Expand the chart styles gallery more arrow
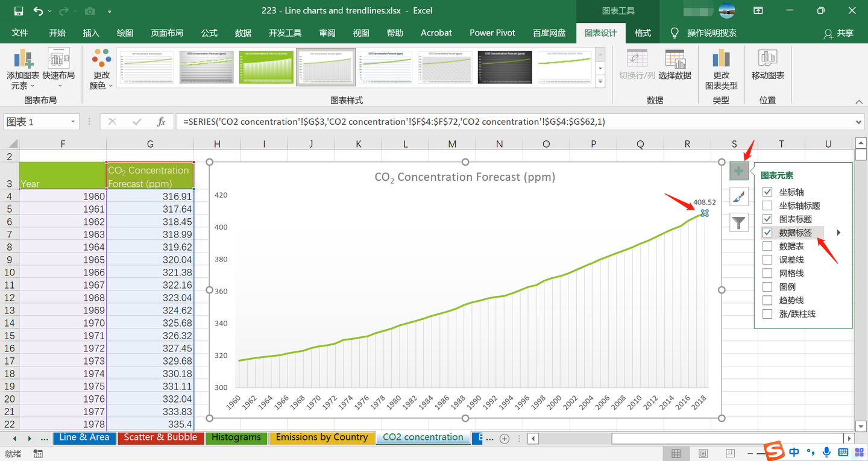 point(600,81)
